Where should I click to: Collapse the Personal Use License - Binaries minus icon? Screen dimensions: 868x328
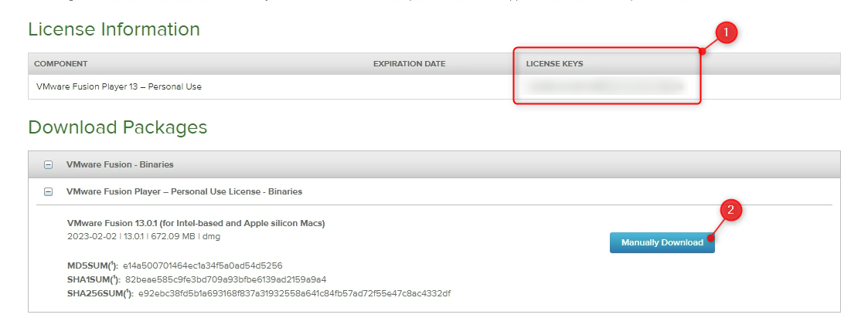pyautogui.click(x=48, y=191)
